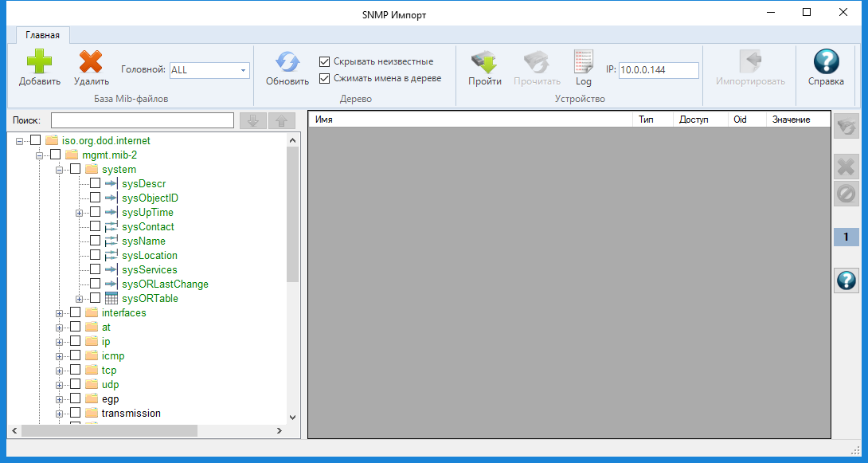Image resolution: width=868 pixels, height=463 pixels.
Task: Collapse the system node
Action: point(59,170)
